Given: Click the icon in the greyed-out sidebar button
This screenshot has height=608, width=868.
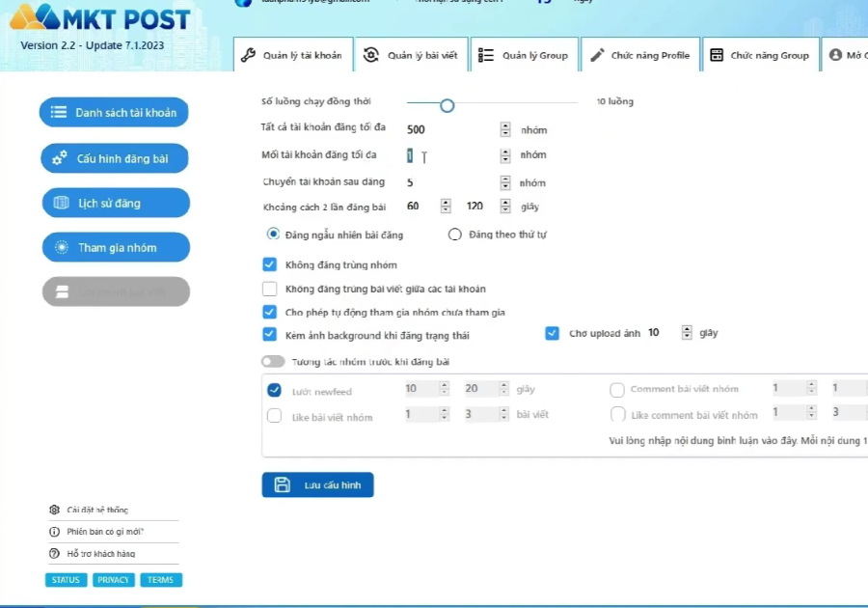Looking at the screenshot, I should click(62, 291).
